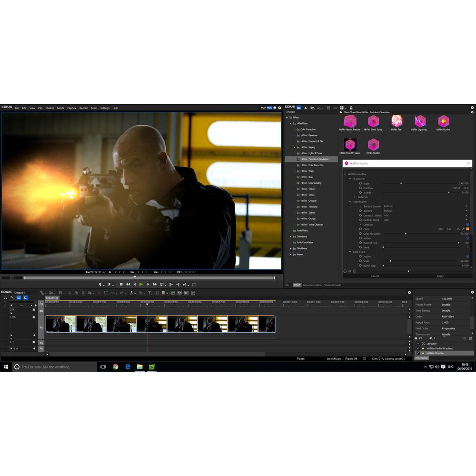The image size is (476, 476).
Task: Click the Cancel button in HitFilm Ignite
Action: [376, 276]
